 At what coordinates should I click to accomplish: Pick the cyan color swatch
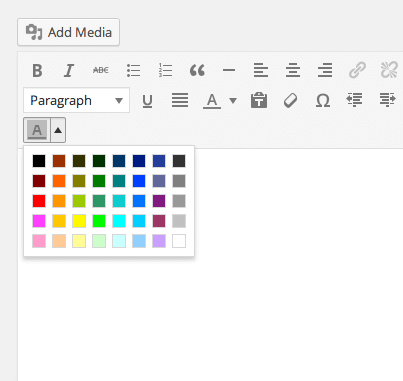(119, 221)
